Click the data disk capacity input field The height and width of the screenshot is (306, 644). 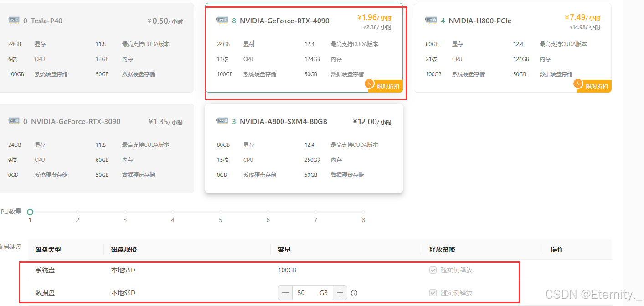click(x=313, y=293)
